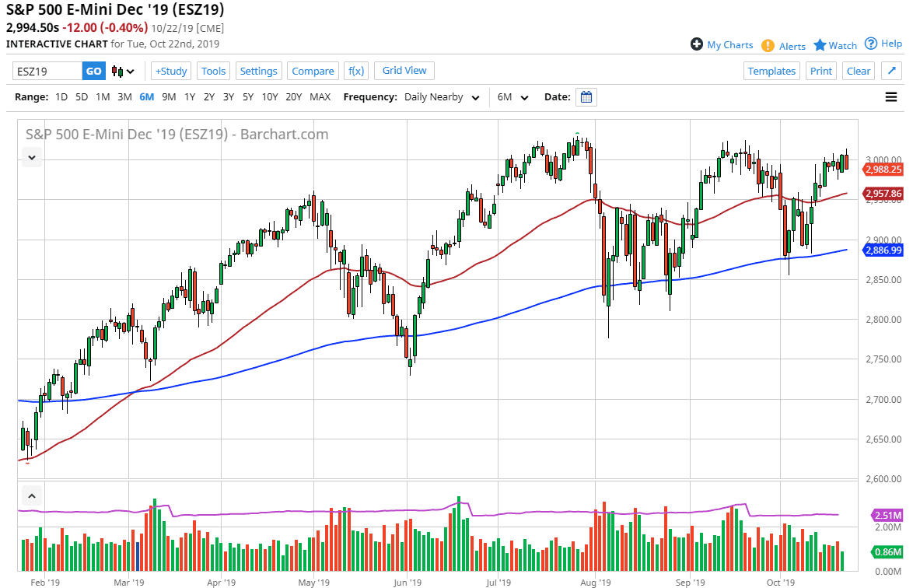The height and width of the screenshot is (588, 920).
Task: Click the Watch star icon
Action: point(821,45)
